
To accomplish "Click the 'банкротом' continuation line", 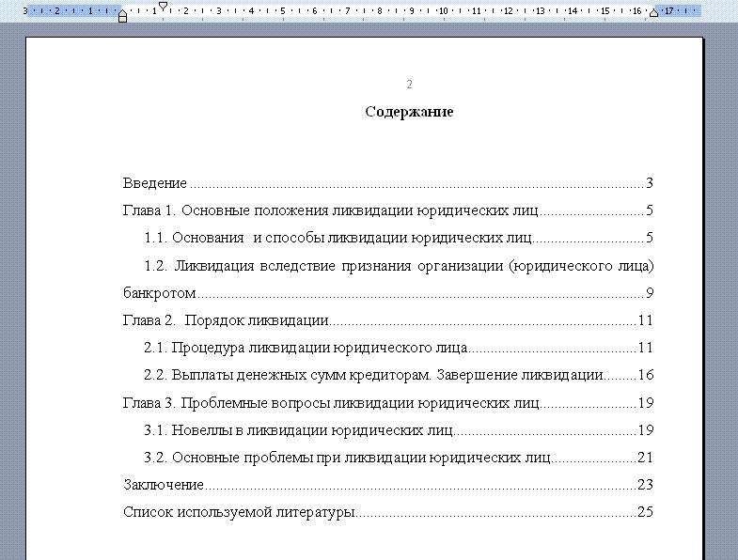I will coord(160,293).
